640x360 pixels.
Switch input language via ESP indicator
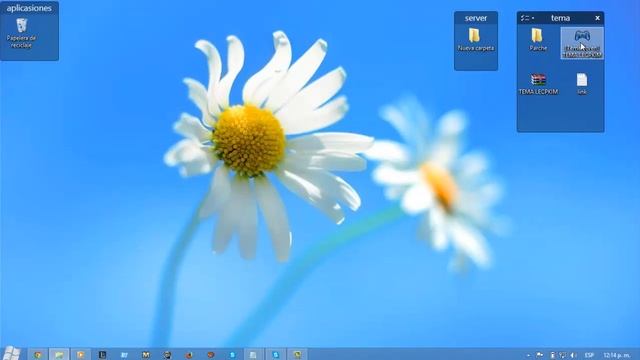click(589, 355)
